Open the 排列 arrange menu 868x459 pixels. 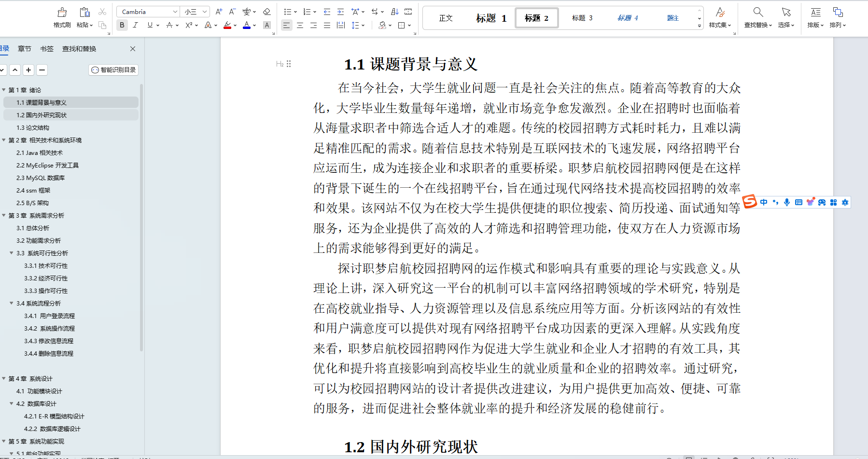(x=838, y=17)
